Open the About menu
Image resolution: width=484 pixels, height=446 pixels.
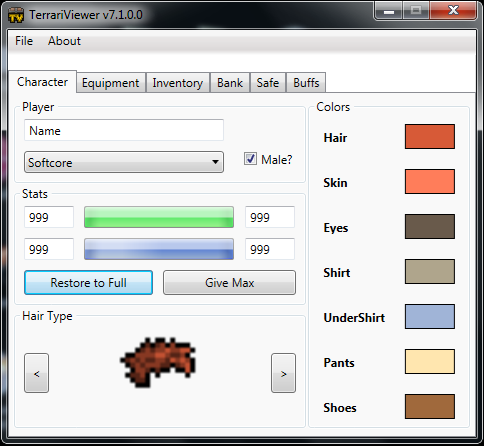coord(64,41)
